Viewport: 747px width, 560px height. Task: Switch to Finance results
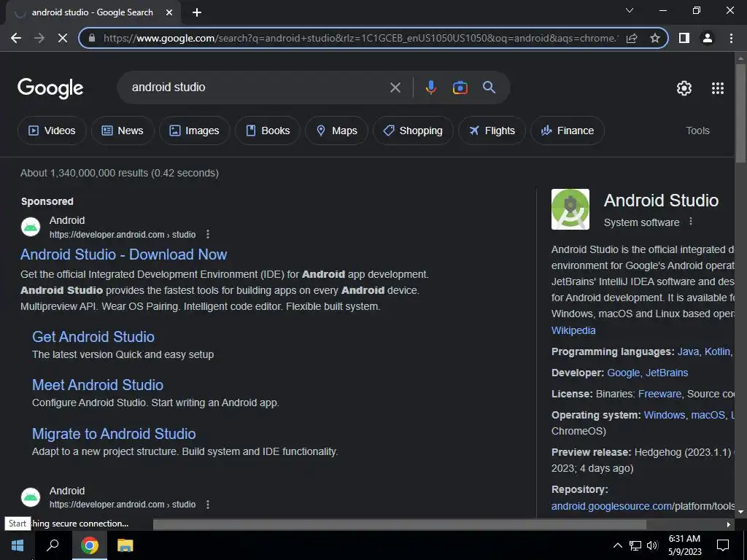pyautogui.click(x=568, y=131)
